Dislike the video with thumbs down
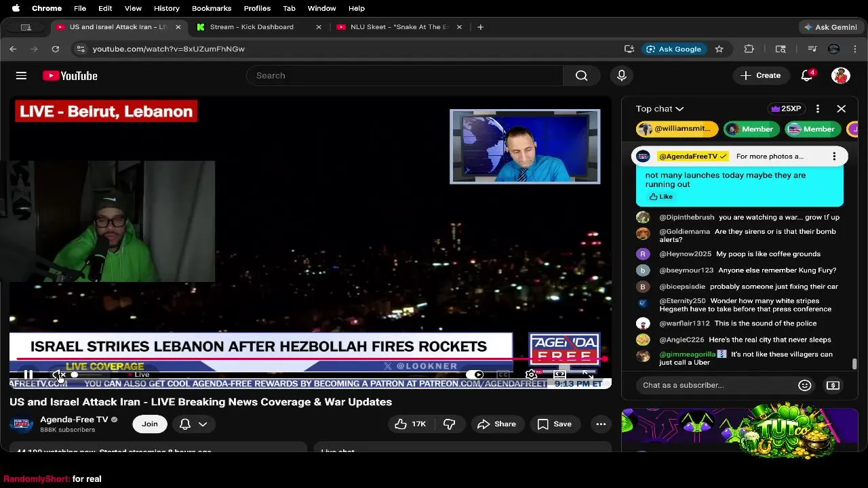 coord(449,424)
